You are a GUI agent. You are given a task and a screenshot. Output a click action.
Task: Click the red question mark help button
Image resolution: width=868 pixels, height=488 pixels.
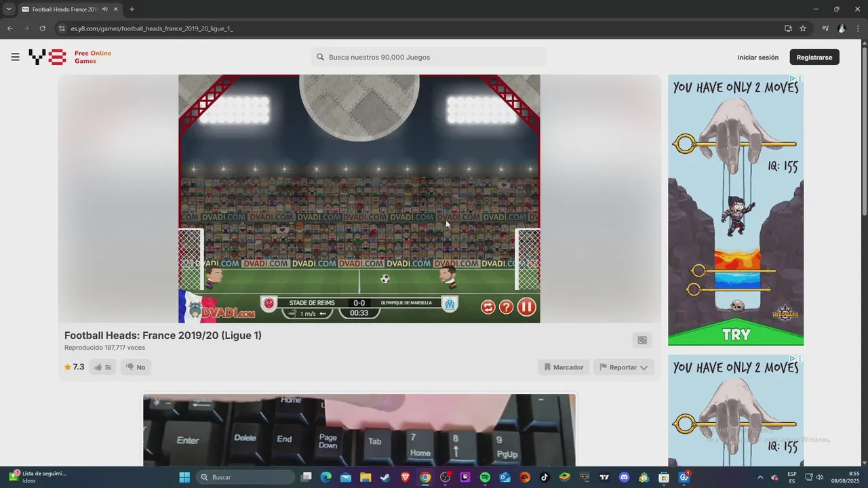point(507,307)
